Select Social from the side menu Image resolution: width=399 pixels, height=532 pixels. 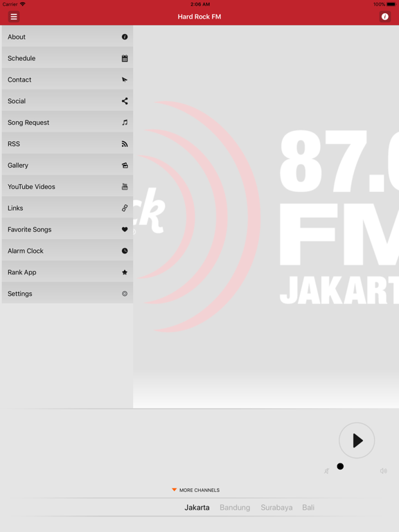coord(67,100)
